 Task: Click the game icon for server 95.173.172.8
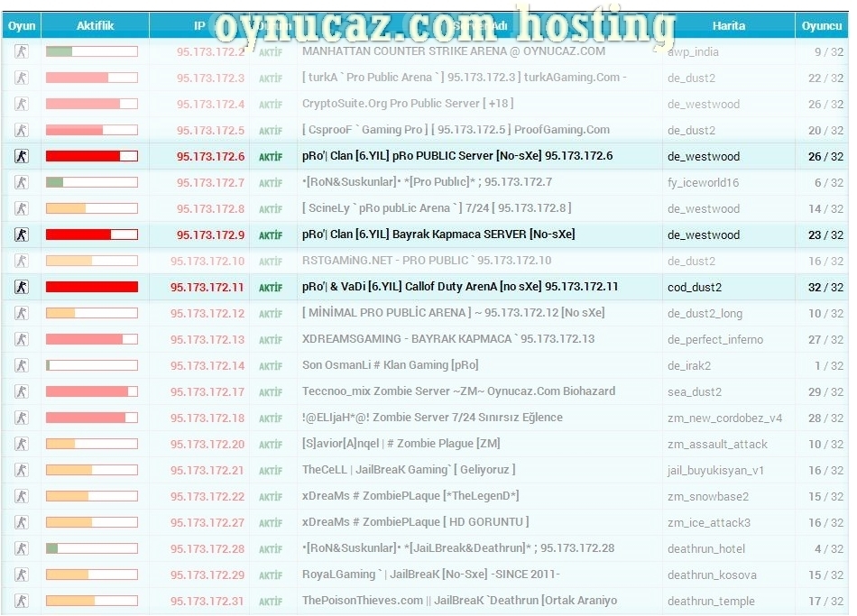(22, 208)
